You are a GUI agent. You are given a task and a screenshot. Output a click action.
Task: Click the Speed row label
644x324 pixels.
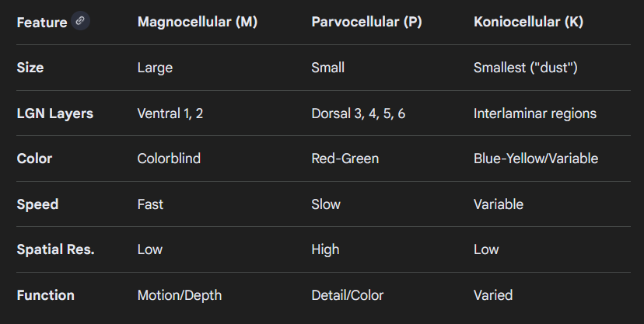pyautogui.click(x=37, y=204)
